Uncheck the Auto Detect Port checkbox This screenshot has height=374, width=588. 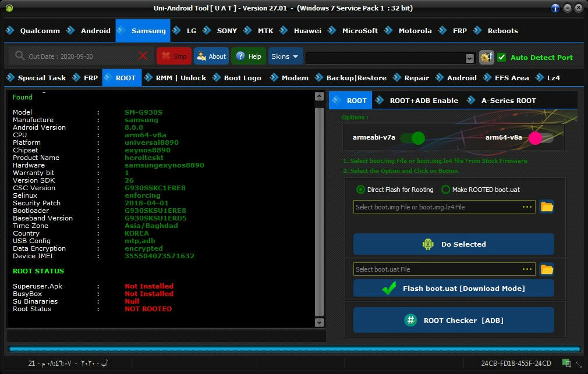501,57
